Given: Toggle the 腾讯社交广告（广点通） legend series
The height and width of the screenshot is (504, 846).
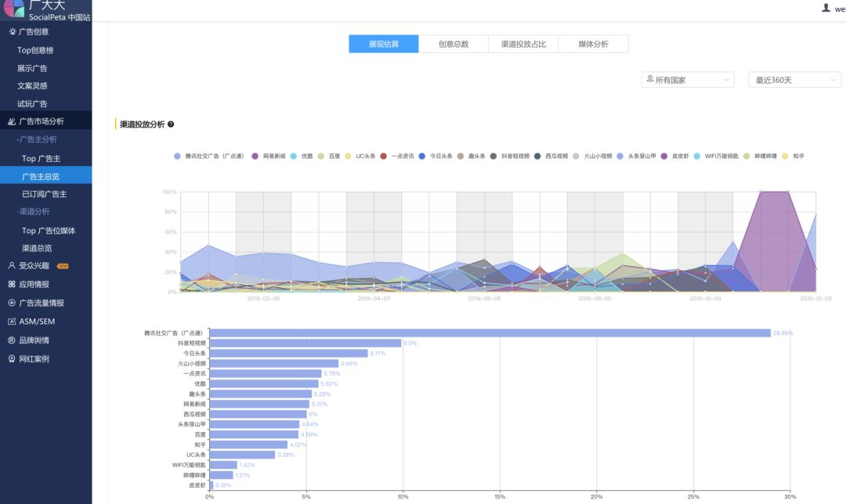Looking at the screenshot, I should tap(209, 157).
